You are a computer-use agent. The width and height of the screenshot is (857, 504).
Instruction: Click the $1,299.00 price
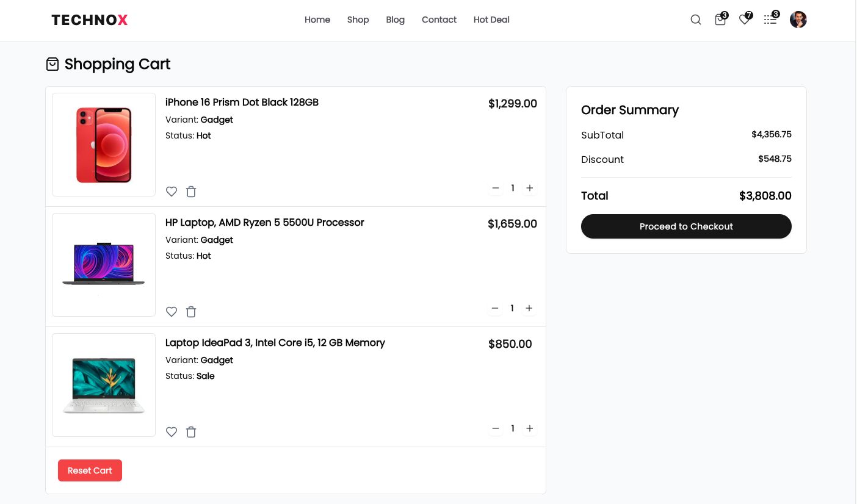513,104
